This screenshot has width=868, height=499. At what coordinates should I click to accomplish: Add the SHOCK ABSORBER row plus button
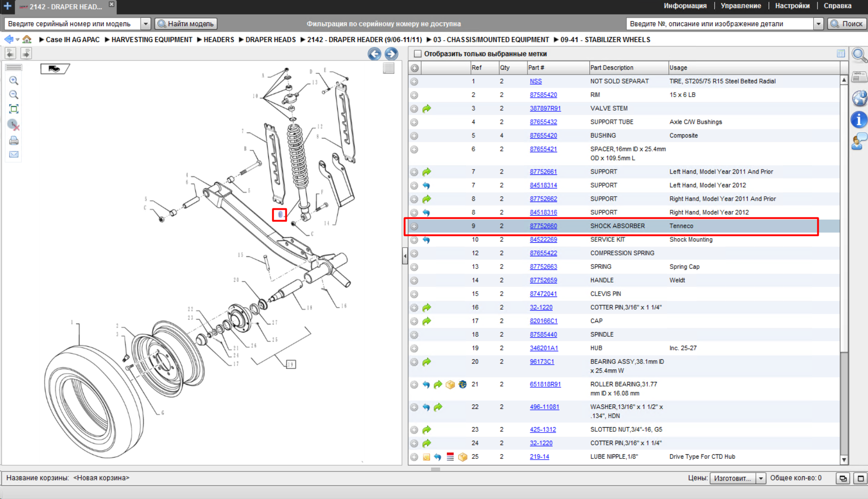click(x=414, y=226)
